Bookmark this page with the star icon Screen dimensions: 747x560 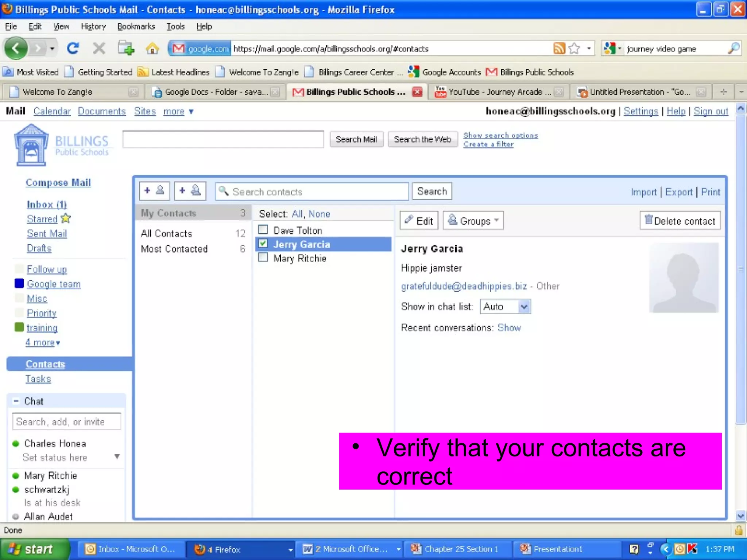tap(574, 48)
